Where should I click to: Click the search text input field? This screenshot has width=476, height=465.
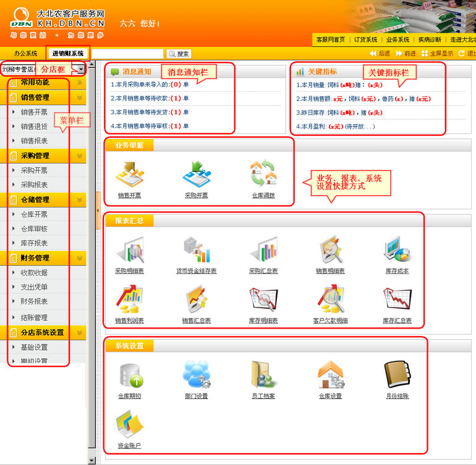click(128, 54)
